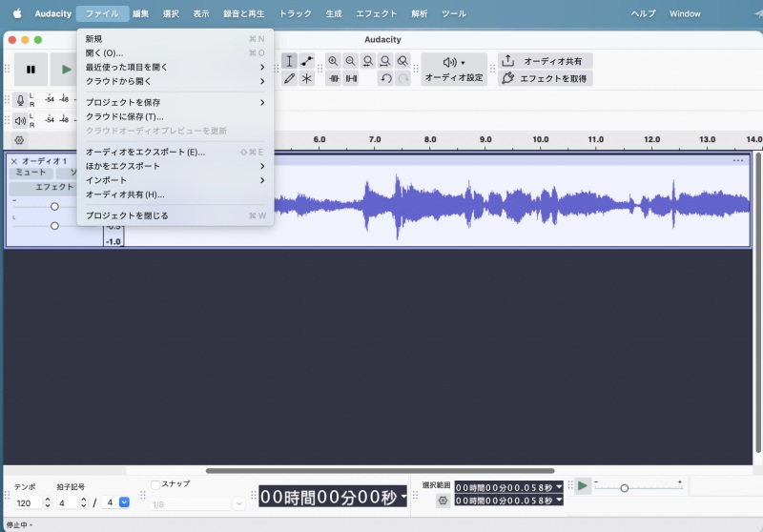The height and width of the screenshot is (532, 763).
Task: Select the Selection (I-beam) tool
Action: pos(289,61)
